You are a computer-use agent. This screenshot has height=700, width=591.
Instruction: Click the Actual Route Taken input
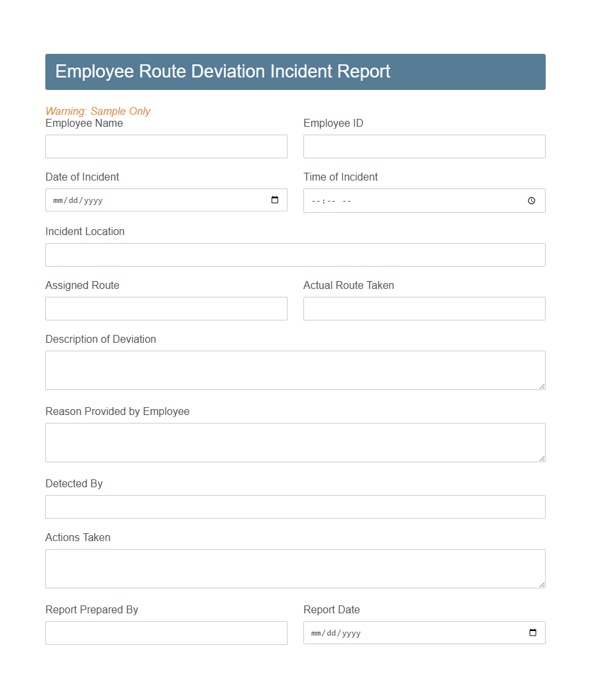coord(424,308)
